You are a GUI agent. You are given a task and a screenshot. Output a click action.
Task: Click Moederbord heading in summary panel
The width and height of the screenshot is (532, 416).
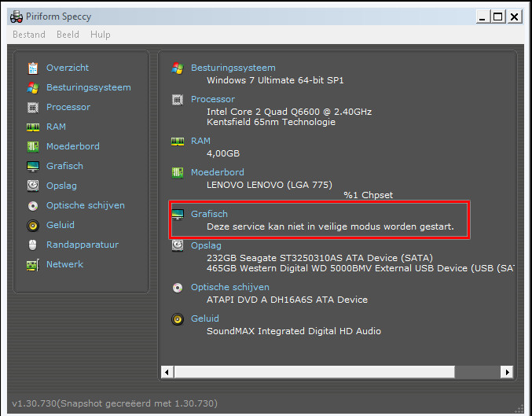click(x=218, y=172)
